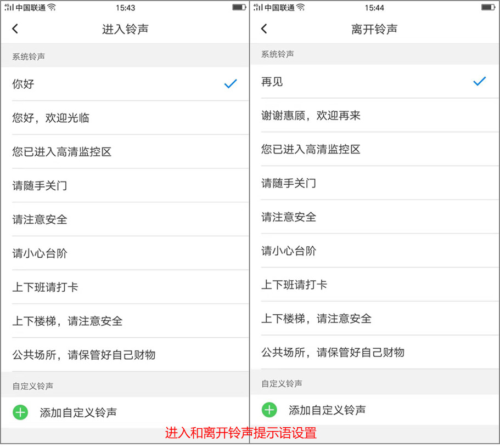
Task: Choose 谢谢惠顾，欢迎再来 ringtone option
Action: click(x=311, y=116)
